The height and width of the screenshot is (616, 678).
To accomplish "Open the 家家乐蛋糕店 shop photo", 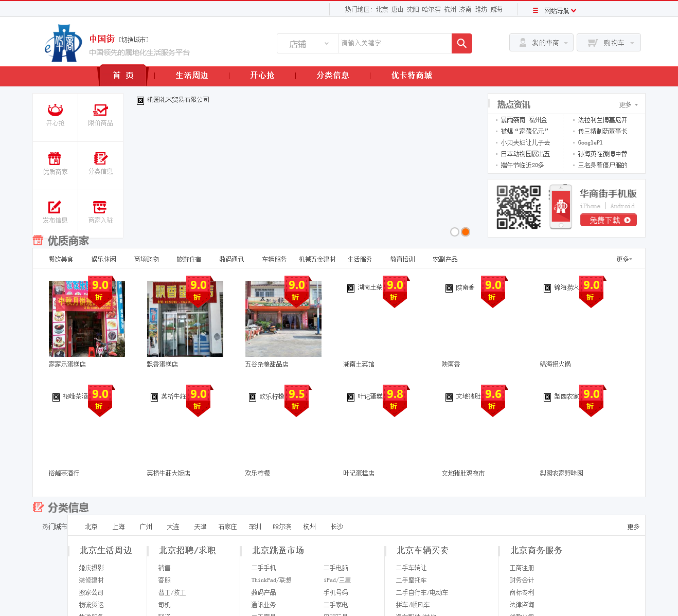I will (x=87, y=319).
